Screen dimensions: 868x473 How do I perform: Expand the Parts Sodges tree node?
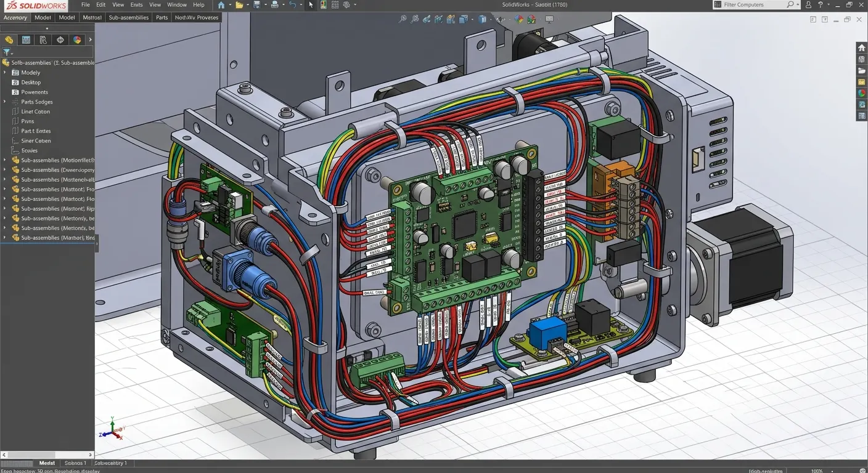point(5,102)
